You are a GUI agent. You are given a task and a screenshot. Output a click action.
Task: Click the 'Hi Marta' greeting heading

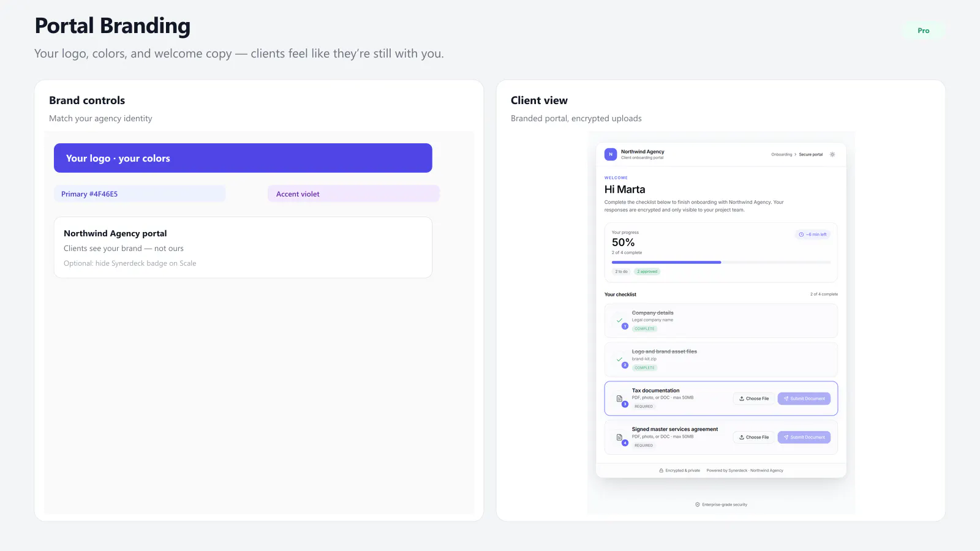pos(625,190)
